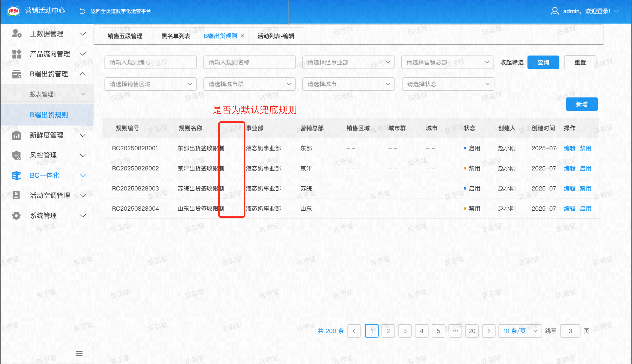
Task: Click 收起筛选 to collapse filters
Action: pyautogui.click(x=512, y=62)
